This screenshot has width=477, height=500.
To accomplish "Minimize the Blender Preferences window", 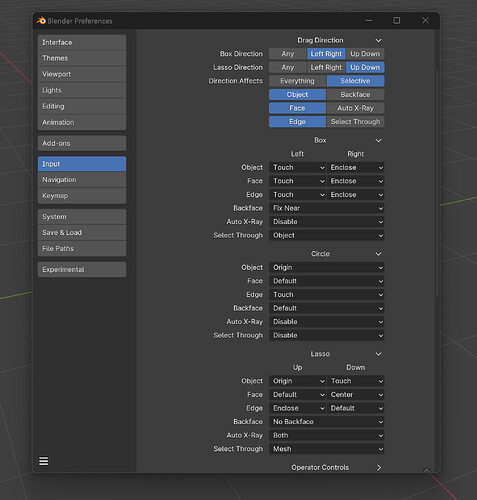I will click(369, 20).
